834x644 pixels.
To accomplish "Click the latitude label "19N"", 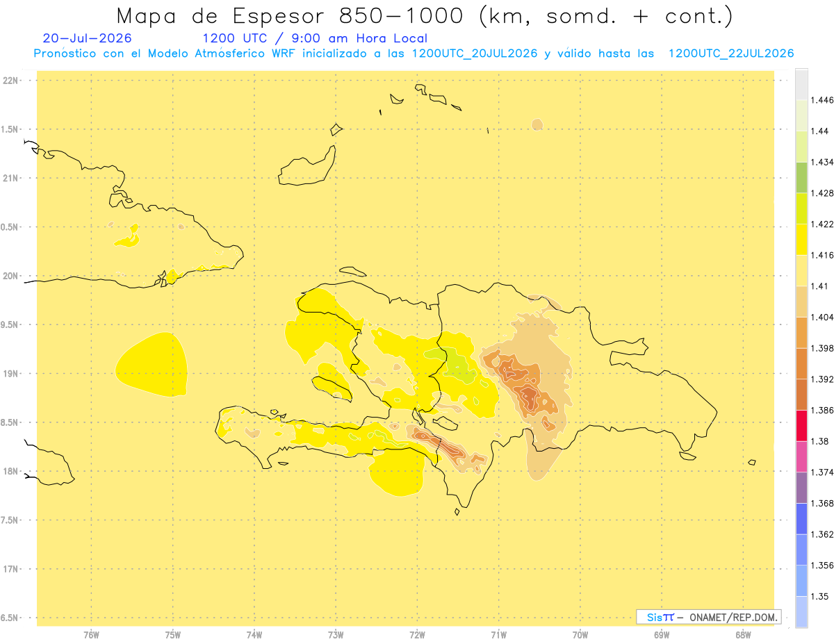I will tap(10, 373).
